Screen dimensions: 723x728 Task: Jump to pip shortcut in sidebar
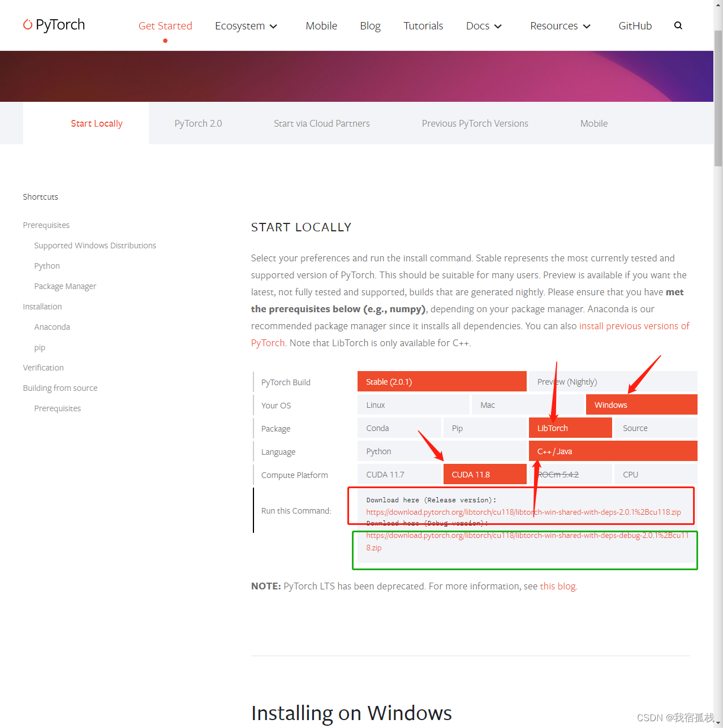(x=40, y=347)
